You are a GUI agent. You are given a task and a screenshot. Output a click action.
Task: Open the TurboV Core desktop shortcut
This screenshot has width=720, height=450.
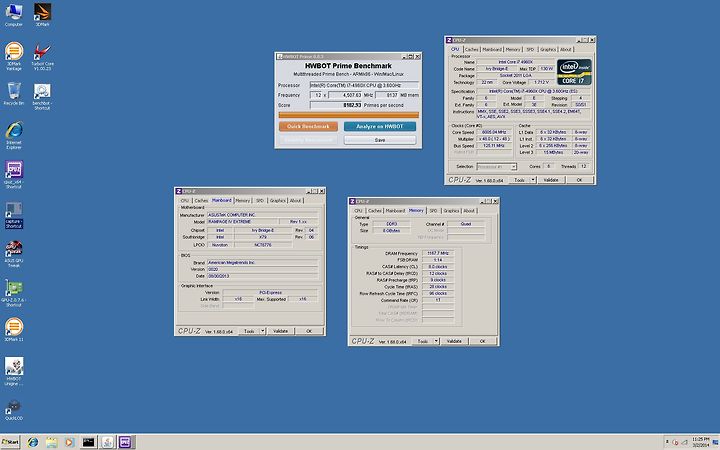pos(42,56)
